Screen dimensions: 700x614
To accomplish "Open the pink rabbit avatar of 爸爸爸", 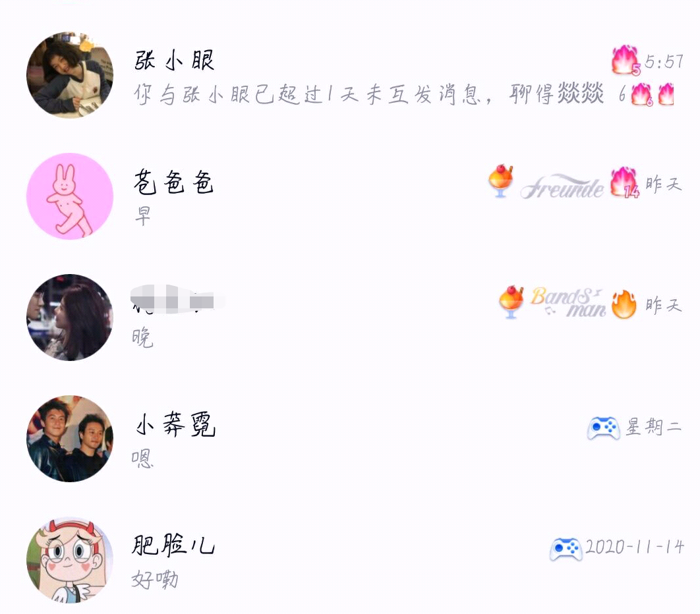I will 70,196.
